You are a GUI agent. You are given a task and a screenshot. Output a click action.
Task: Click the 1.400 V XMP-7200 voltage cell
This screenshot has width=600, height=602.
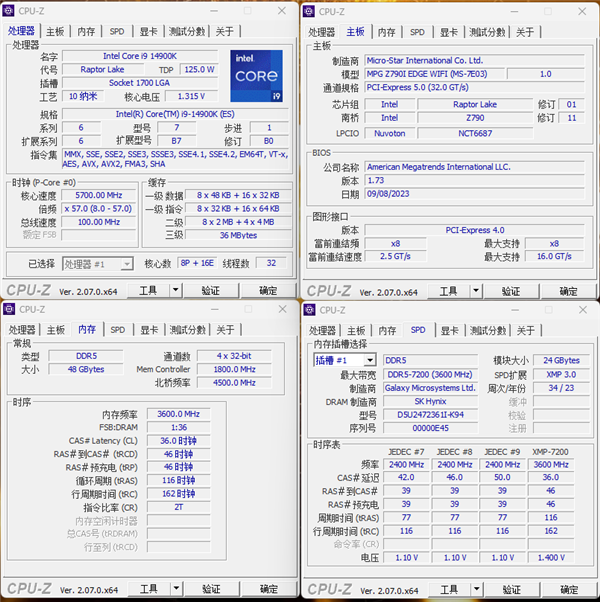551,557
